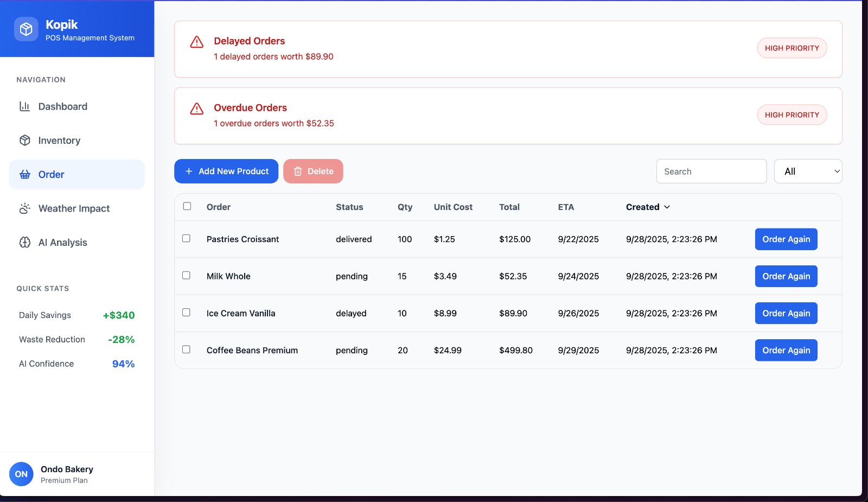Click the Kopik app title

(x=61, y=24)
